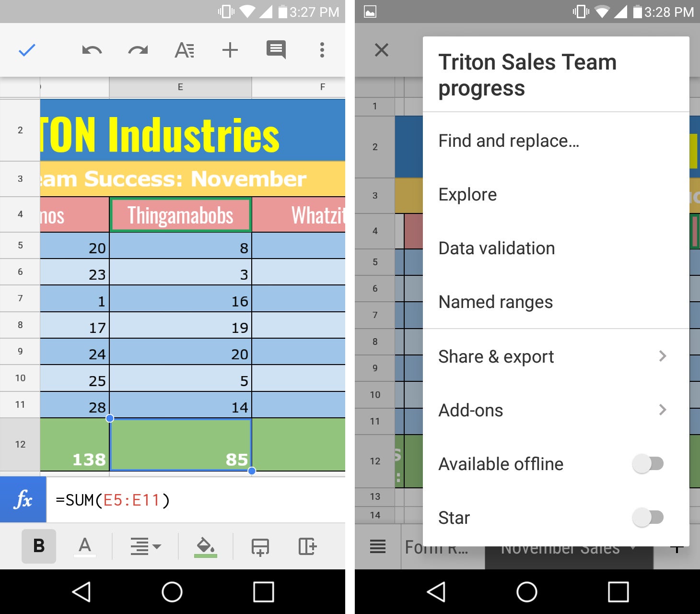Select the row 5 header in left sheet
700x614 pixels.
tap(20, 245)
